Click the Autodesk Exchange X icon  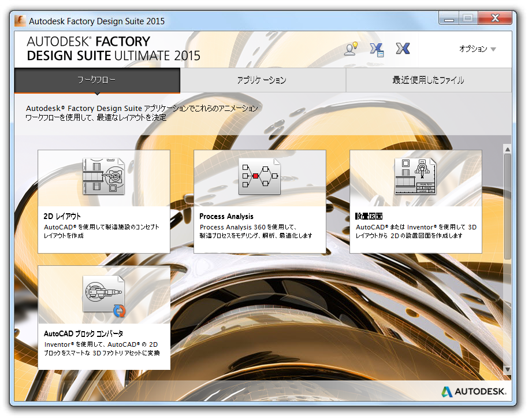click(403, 49)
